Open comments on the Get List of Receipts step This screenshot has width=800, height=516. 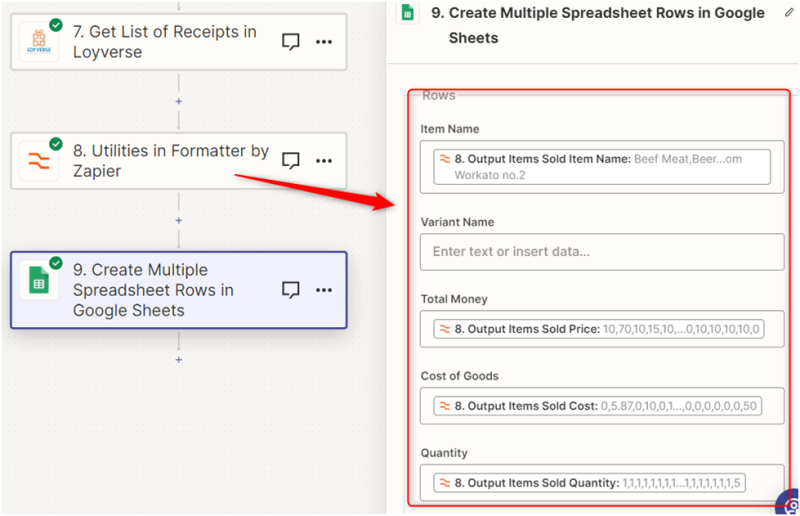pos(291,42)
